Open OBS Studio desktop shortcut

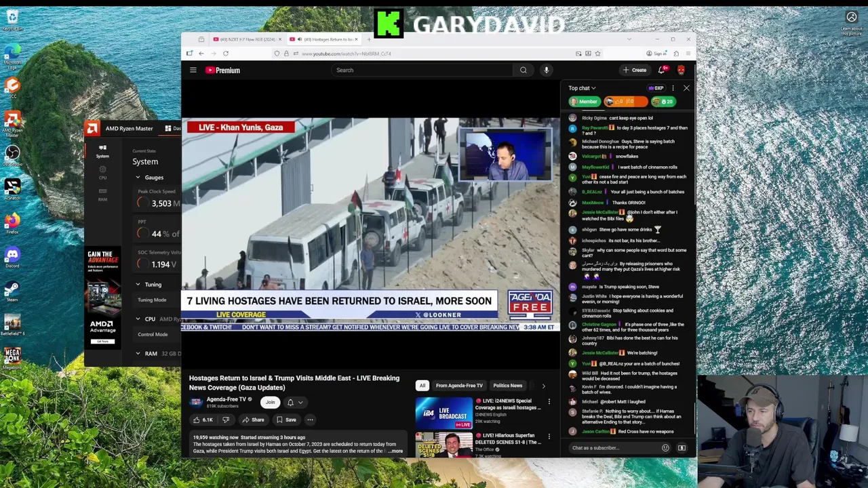point(12,155)
